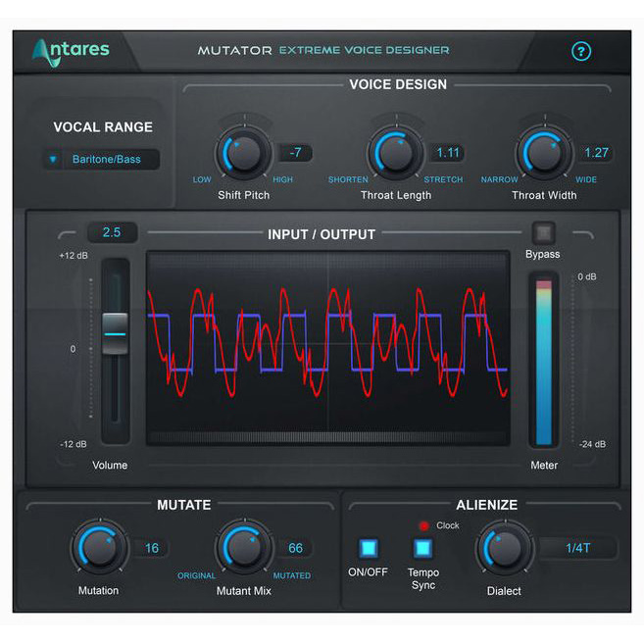The image size is (644, 644).
Task: Click the MUTATOR title text
Action: tap(234, 51)
